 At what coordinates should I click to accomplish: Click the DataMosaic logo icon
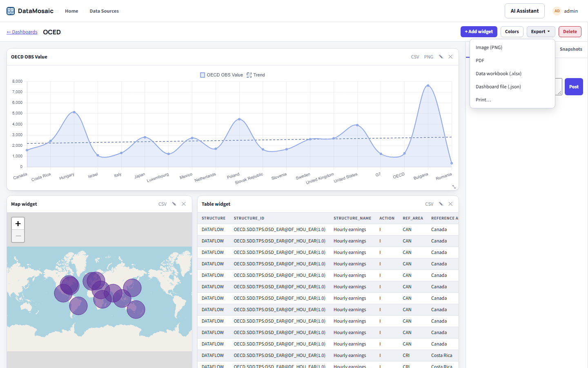coord(11,11)
